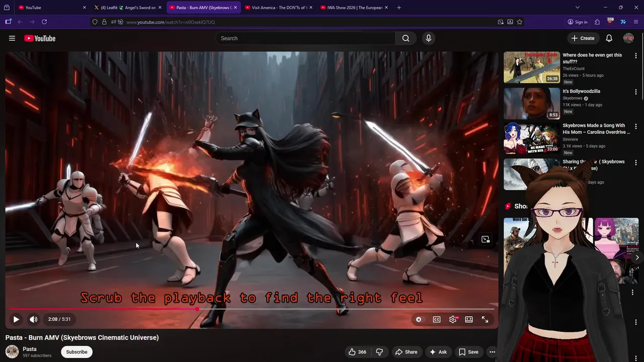Bookmark this page with the star

[520, 22]
